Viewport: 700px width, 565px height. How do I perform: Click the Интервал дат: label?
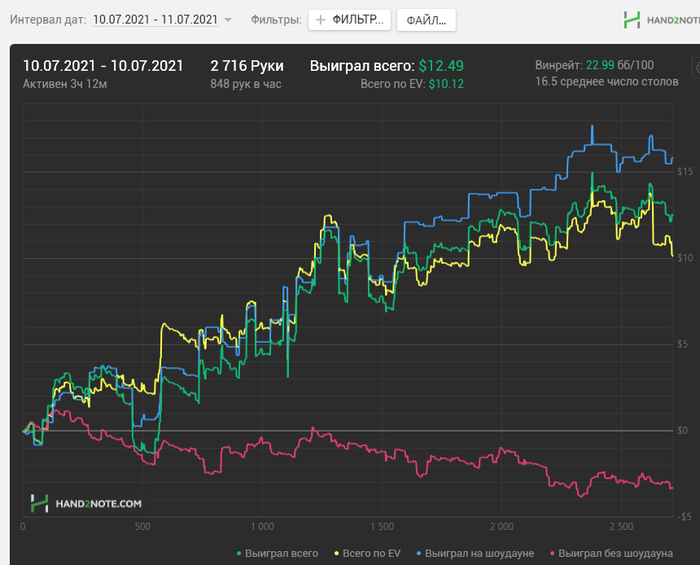[48, 20]
